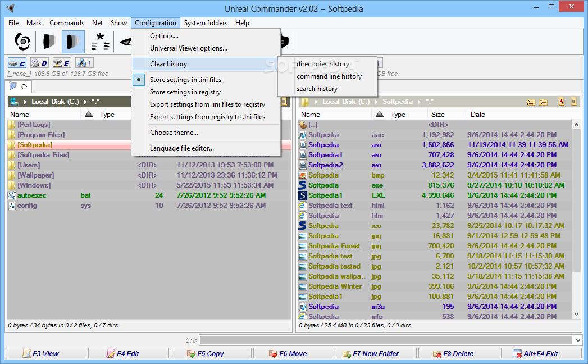Image resolution: width=588 pixels, height=364 pixels.
Task: Expand arrow before Softpedia in right path bar
Action: pyautogui.click(x=376, y=102)
